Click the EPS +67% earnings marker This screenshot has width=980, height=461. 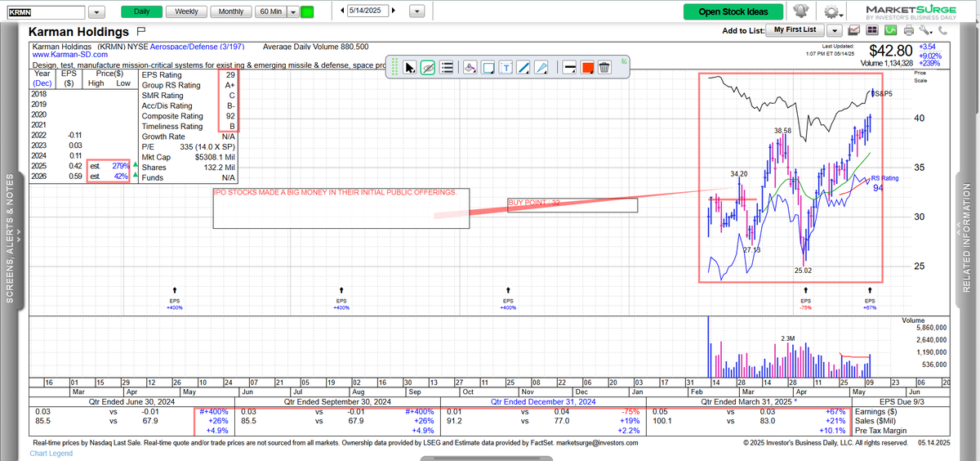pyautogui.click(x=869, y=301)
